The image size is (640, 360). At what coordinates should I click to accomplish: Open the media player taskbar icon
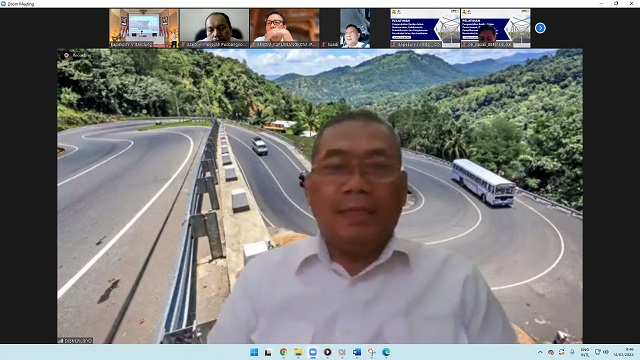327,352
